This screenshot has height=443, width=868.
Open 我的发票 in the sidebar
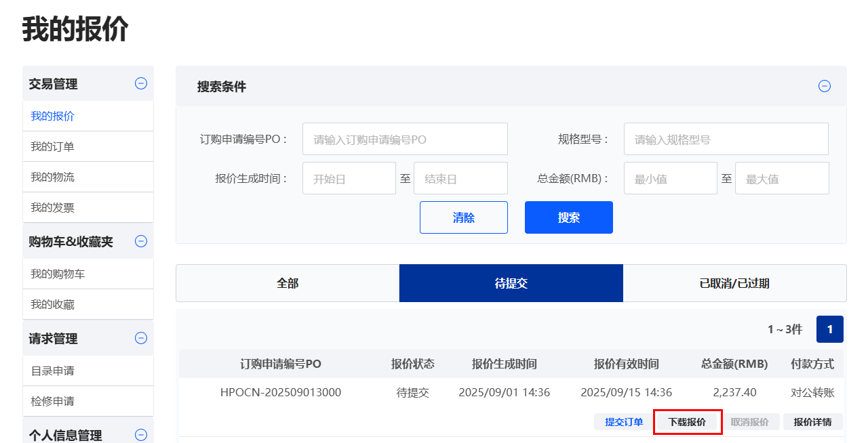pos(53,207)
